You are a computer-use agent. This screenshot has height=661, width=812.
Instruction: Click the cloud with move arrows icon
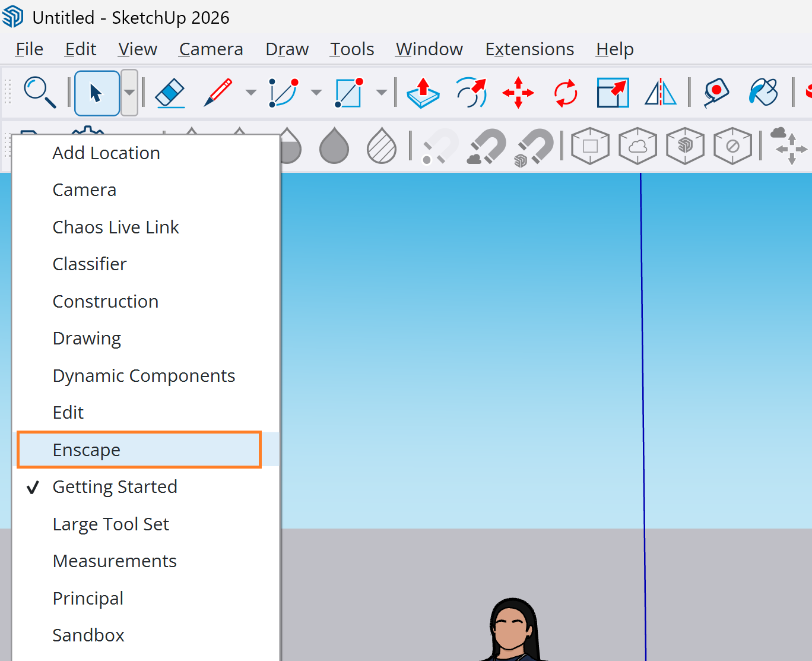tap(789, 146)
